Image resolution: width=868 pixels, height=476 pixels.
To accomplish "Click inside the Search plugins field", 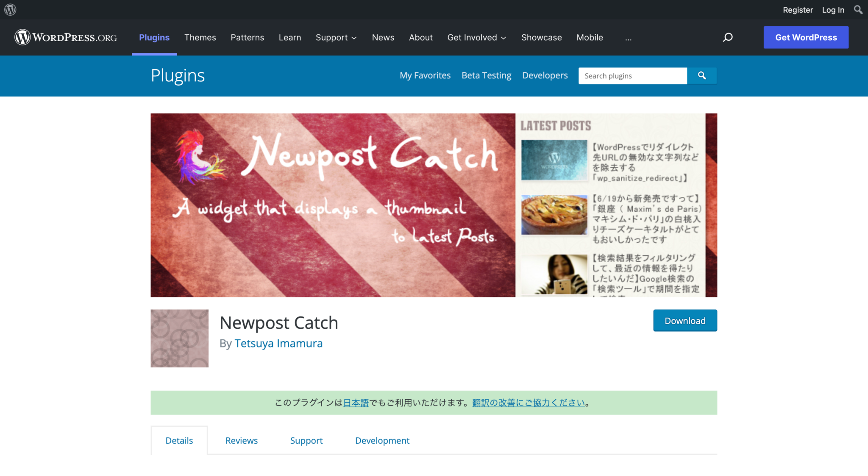I will (x=632, y=76).
